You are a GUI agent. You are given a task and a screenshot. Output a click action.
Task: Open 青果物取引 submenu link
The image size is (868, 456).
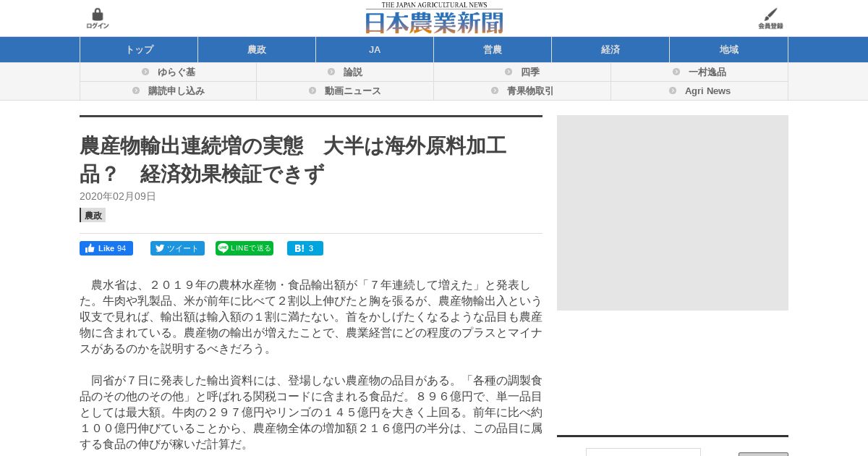(530, 91)
